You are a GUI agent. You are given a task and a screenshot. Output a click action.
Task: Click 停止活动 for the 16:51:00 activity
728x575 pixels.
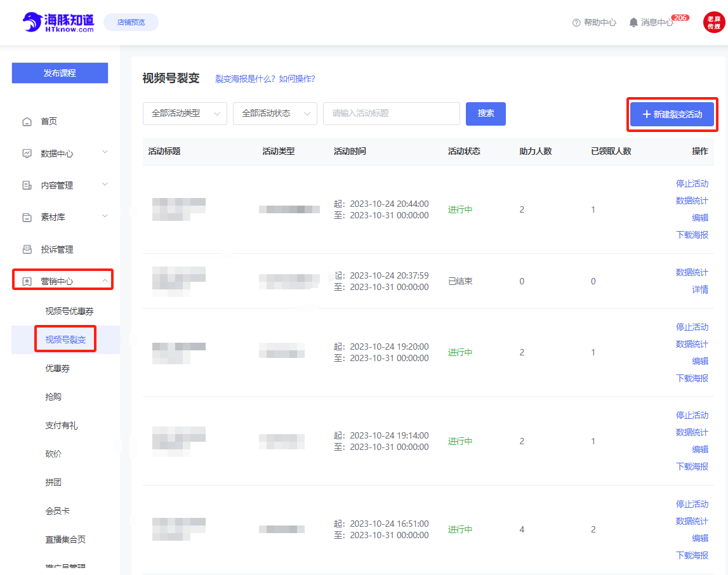point(692,504)
